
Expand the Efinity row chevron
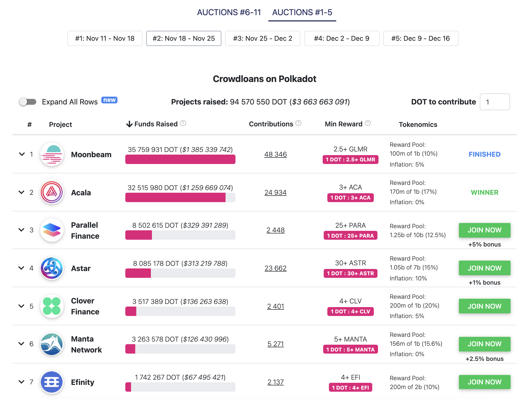(22, 382)
